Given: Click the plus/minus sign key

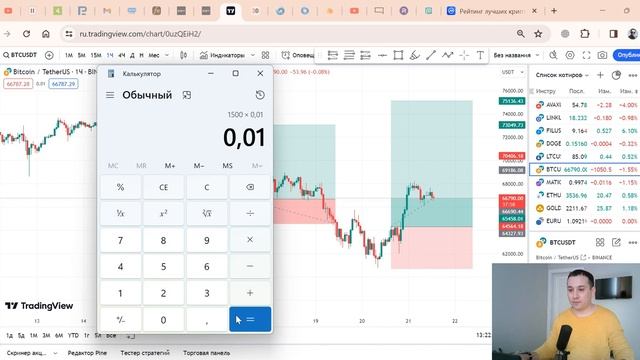Looking at the screenshot, I should tap(120, 320).
